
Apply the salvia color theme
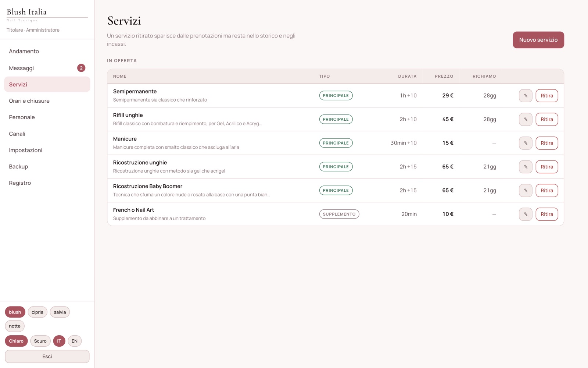pyautogui.click(x=60, y=312)
